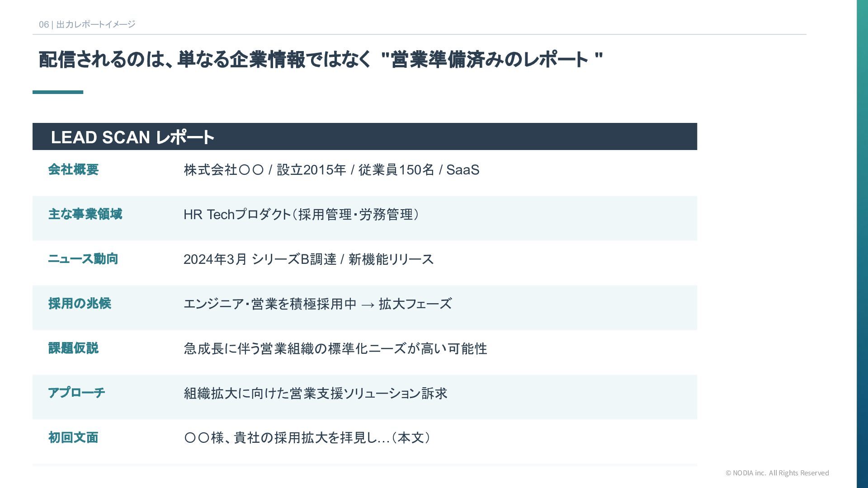Image resolution: width=868 pixels, height=488 pixels.
Task: Select the 課題仮説 row label
Action: (x=73, y=348)
